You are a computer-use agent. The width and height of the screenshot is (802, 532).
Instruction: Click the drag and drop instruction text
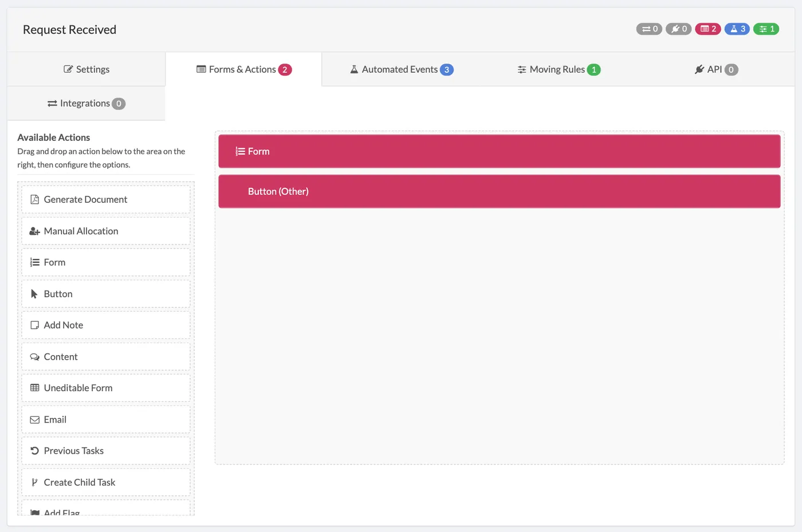pyautogui.click(x=101, y=158)
